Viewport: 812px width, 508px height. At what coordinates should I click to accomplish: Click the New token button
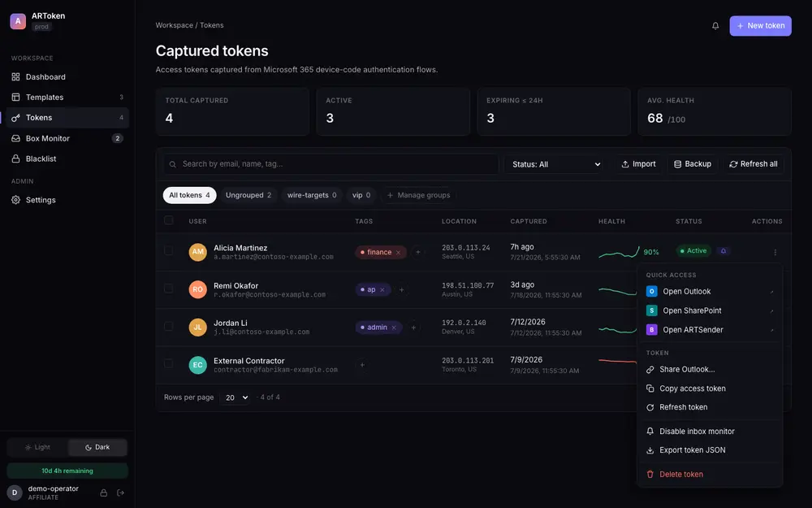[760, 25]
